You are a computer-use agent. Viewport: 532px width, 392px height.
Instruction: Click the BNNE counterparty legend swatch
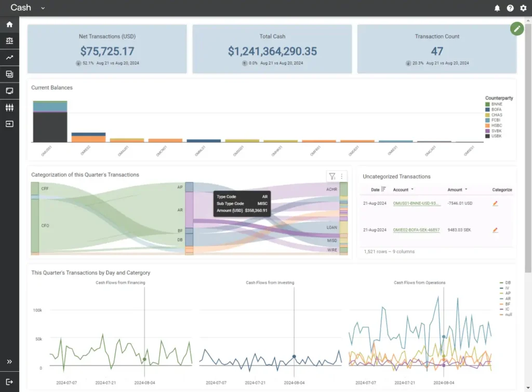[x=487, y=104]
